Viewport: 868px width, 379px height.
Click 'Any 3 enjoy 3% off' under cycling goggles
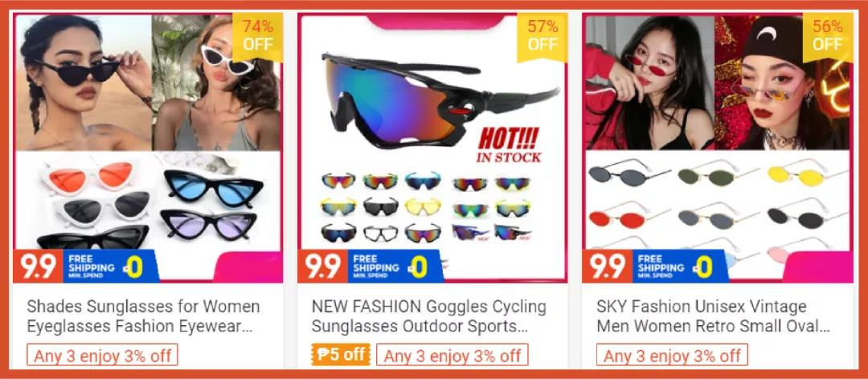click(452, 355)
